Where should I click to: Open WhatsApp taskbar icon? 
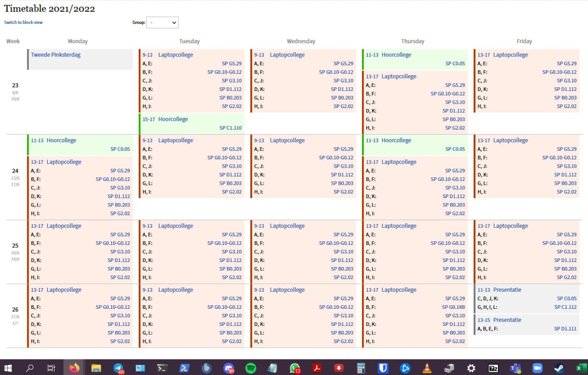[294, 368]
